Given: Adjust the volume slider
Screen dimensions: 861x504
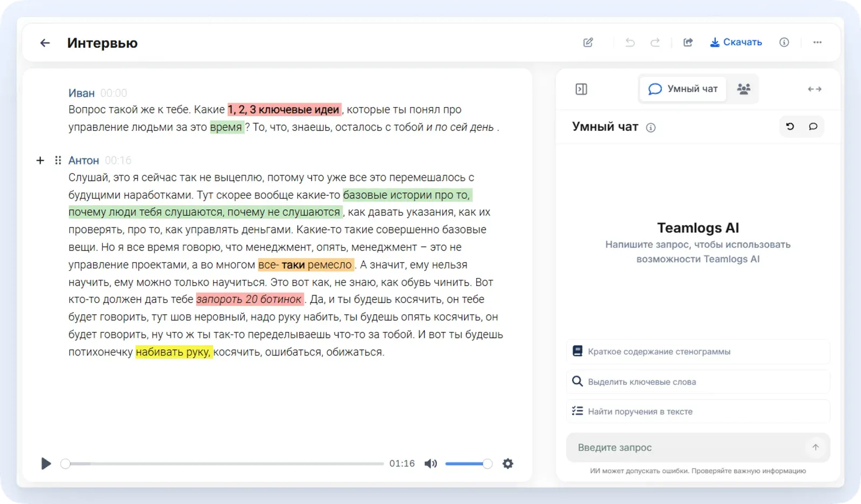Looking at the screenshot, I should pos(468,464).
